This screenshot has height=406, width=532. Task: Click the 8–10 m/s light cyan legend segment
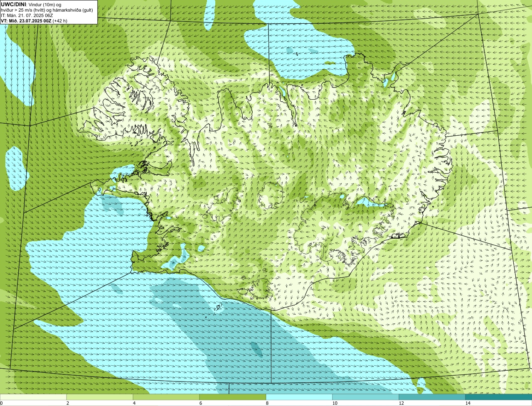click(299, 397)
